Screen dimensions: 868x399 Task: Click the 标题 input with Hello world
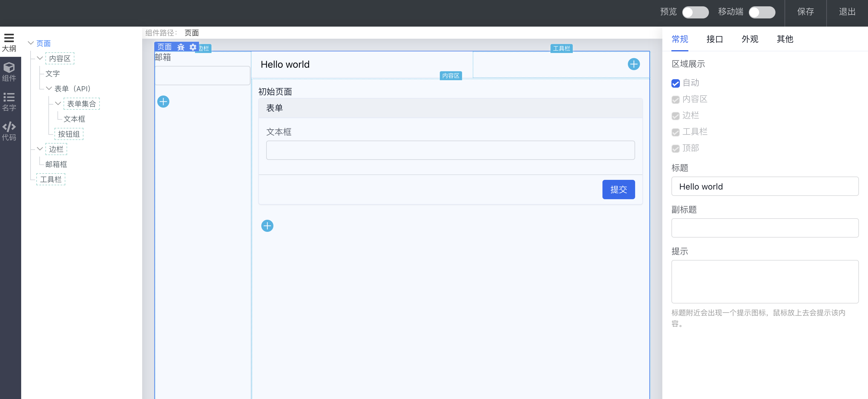click(765, 186)
